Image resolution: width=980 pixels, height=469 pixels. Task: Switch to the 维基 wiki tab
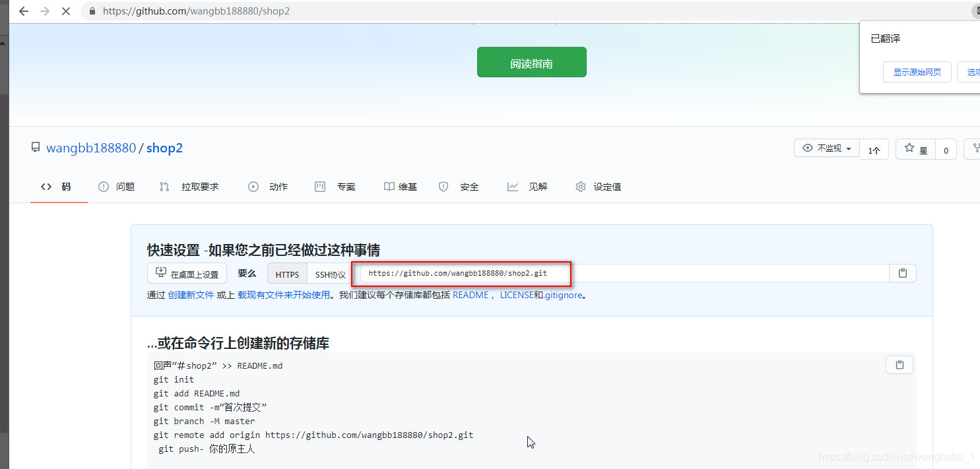[x=401, y=187]
